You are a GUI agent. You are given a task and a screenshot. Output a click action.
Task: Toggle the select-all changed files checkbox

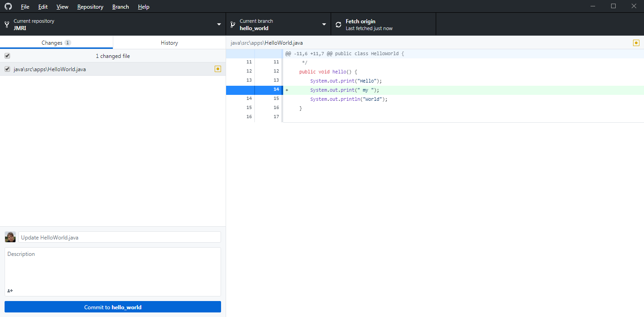click(7, 56)
